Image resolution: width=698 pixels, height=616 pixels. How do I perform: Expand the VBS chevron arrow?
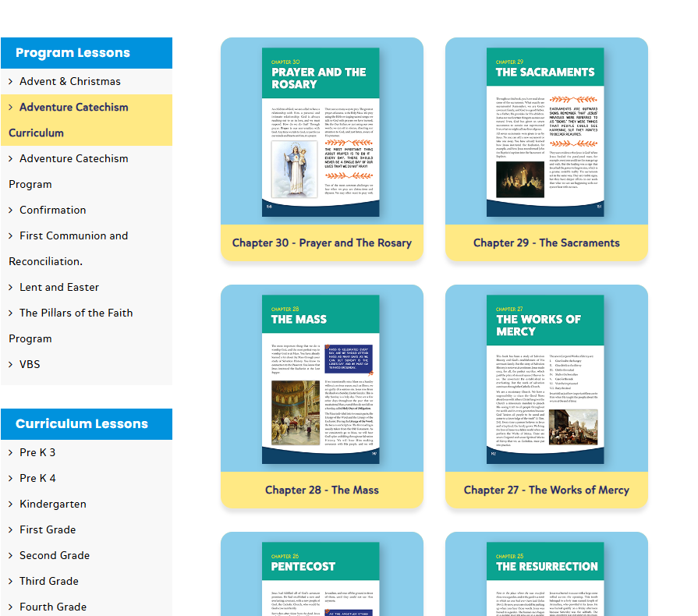pyautogui.click(x=11, y=364)
